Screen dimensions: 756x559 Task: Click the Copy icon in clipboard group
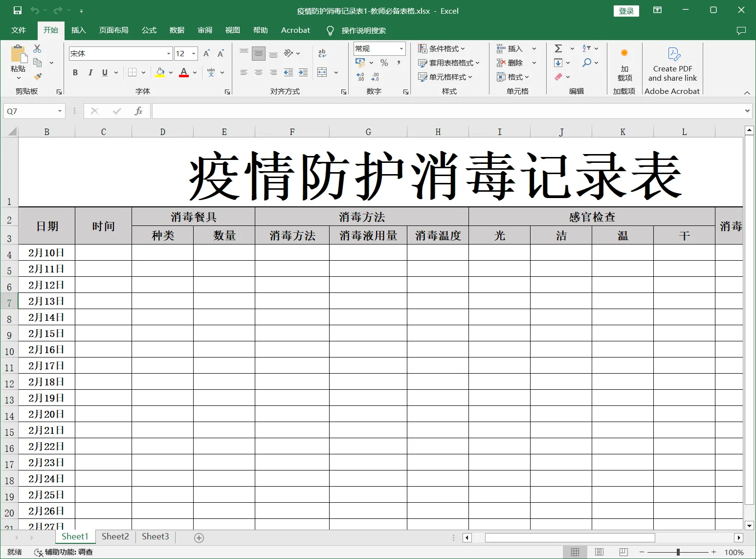pos(37,63)
